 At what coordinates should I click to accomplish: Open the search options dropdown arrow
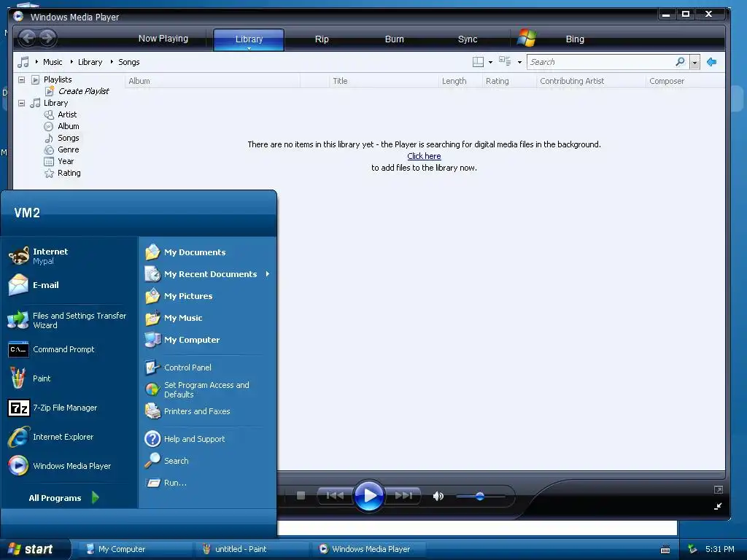[x=694, y=63]
